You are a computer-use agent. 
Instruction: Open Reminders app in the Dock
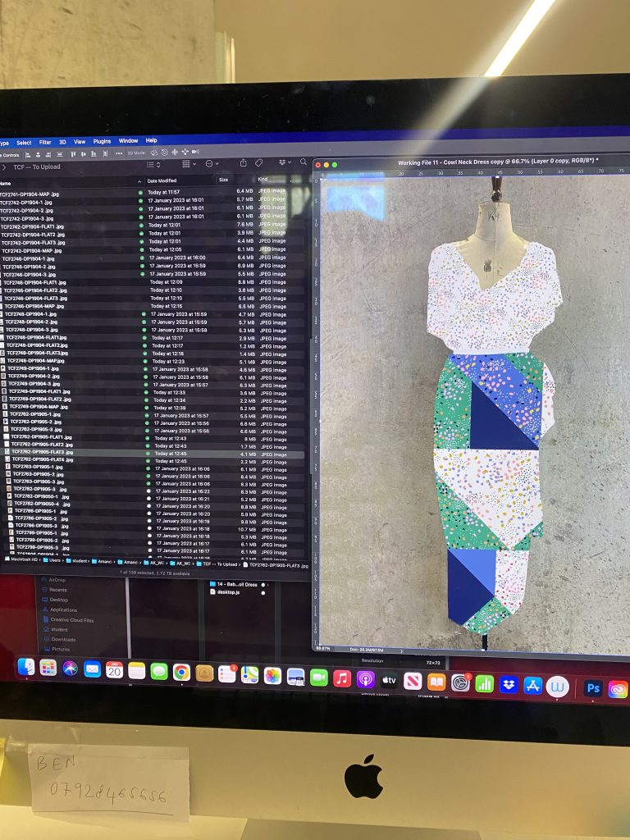point(227,674)
